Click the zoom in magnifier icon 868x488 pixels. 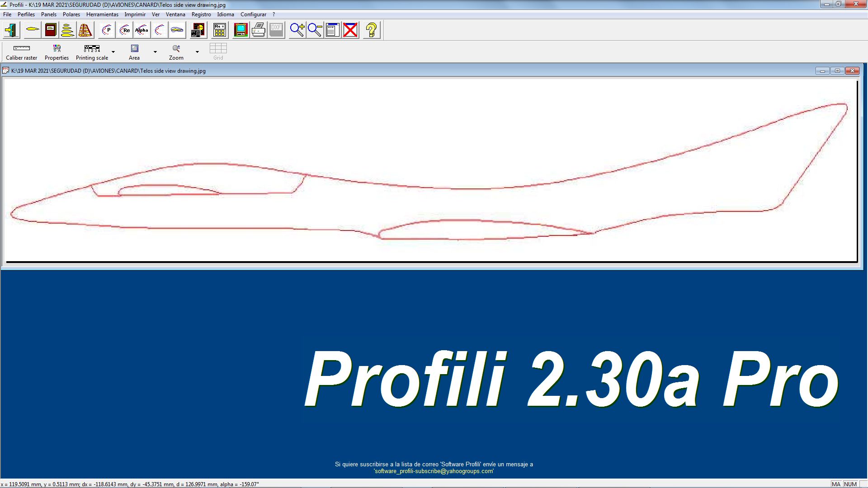[x=297, y=30]
